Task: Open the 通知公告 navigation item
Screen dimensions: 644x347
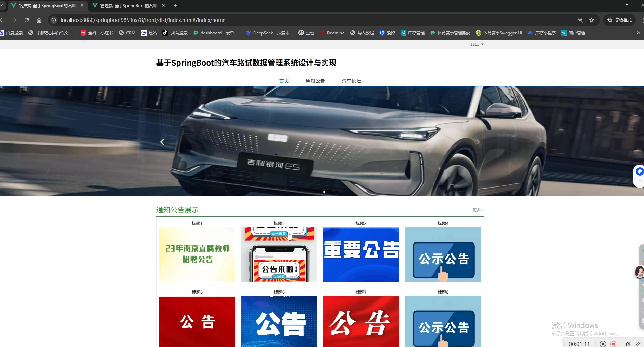Action: [315, 81]
